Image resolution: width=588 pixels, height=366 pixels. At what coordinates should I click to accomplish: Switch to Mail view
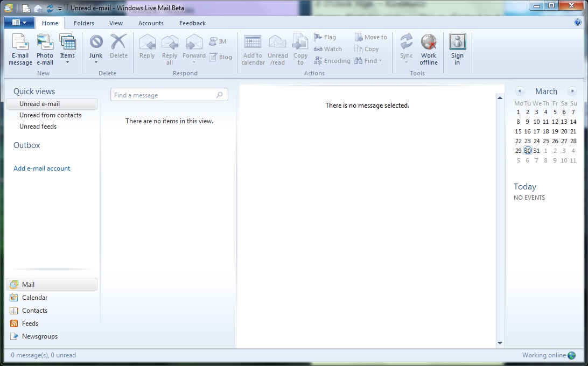(52, 284)
